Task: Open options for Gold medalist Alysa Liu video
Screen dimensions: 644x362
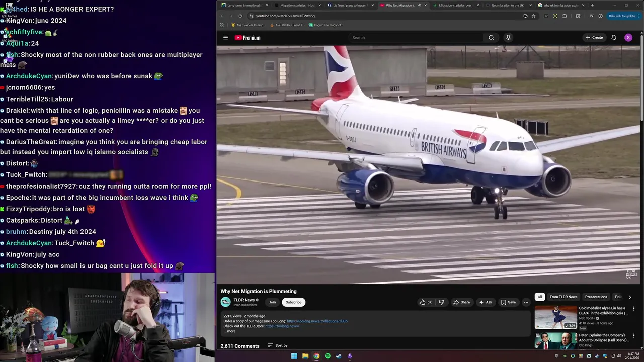Action: (634, 308)
